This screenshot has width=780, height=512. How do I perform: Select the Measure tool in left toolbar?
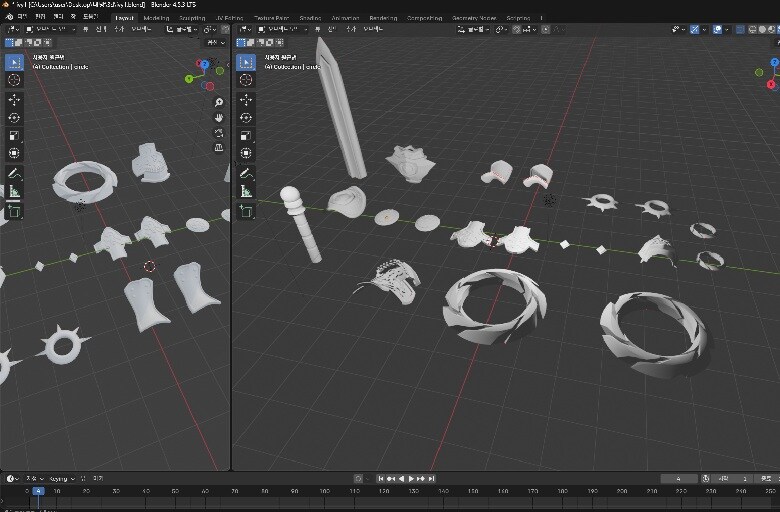click(14, 191)
